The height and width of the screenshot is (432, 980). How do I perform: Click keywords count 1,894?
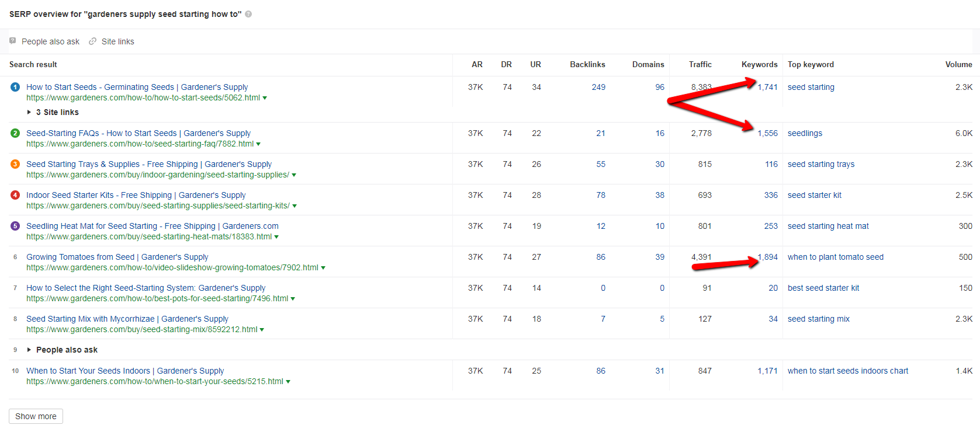(x=767, y=257)
